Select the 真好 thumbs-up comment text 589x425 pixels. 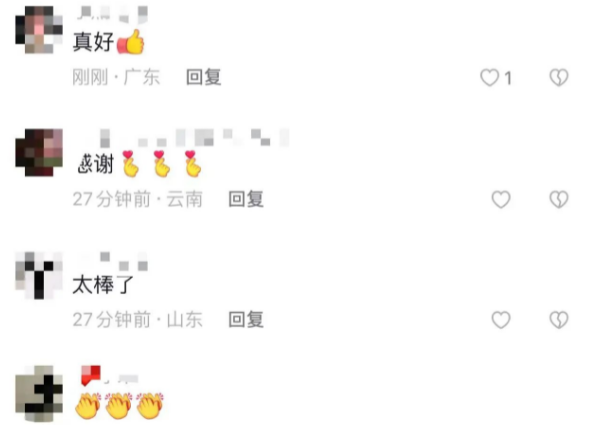pos(109,42)
